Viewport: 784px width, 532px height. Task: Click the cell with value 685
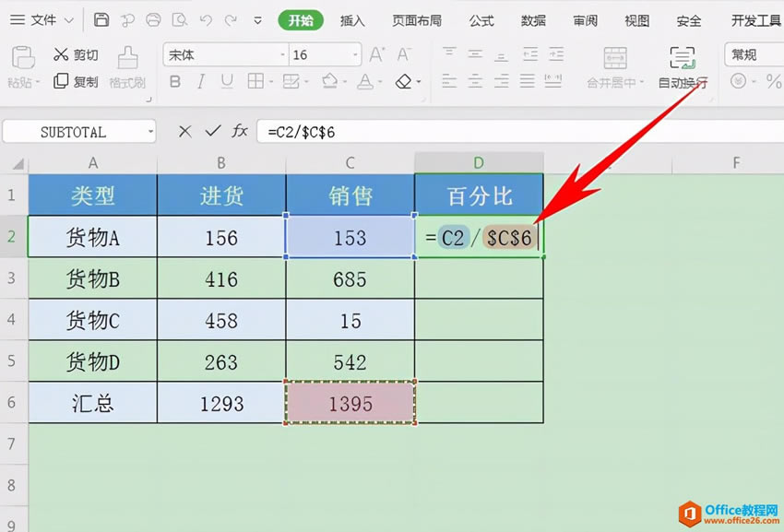pyautogui.click(x=350, y=278)
